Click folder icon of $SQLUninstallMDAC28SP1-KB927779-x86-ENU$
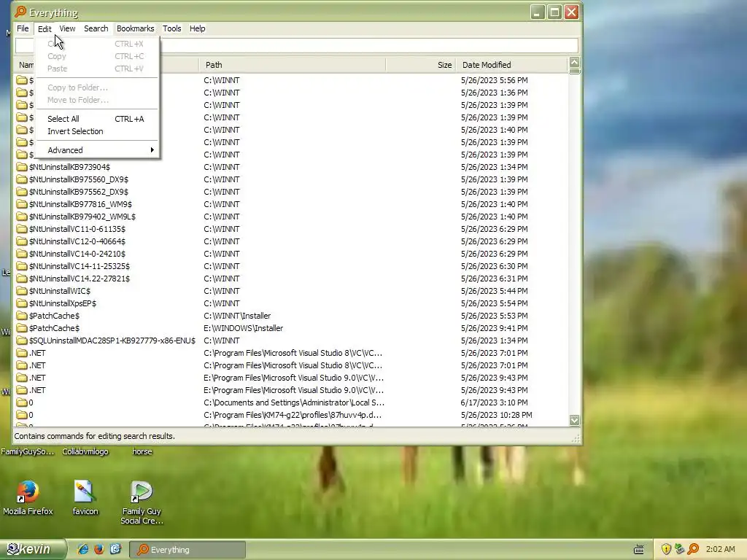This screenshot has height=560, width=747. coord(21,340)
